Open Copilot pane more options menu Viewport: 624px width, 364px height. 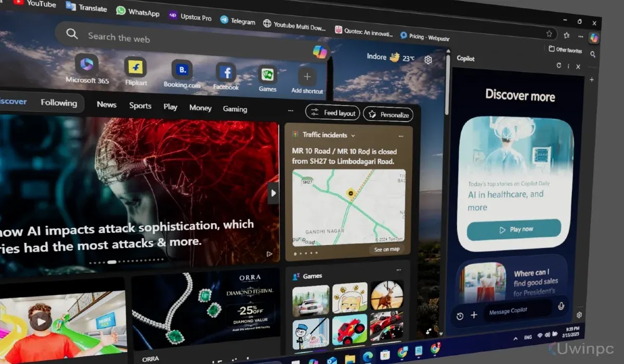tap(568, 66)
